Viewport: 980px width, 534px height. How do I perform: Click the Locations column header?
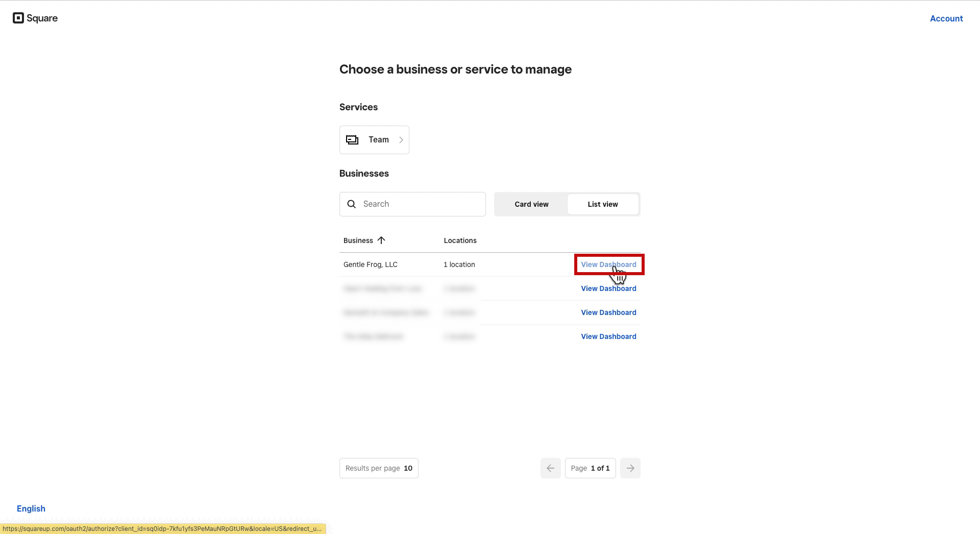[x=460, y=240]
